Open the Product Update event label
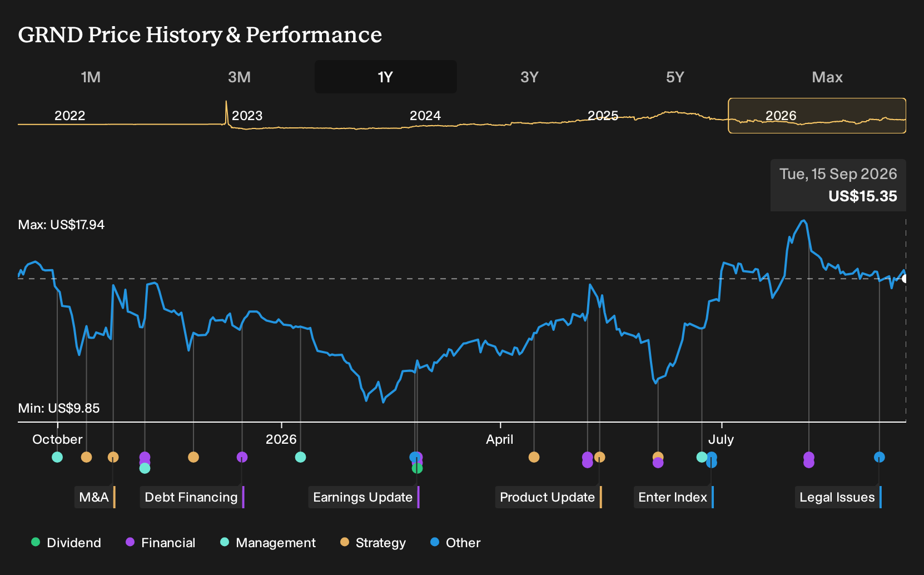 548,497
